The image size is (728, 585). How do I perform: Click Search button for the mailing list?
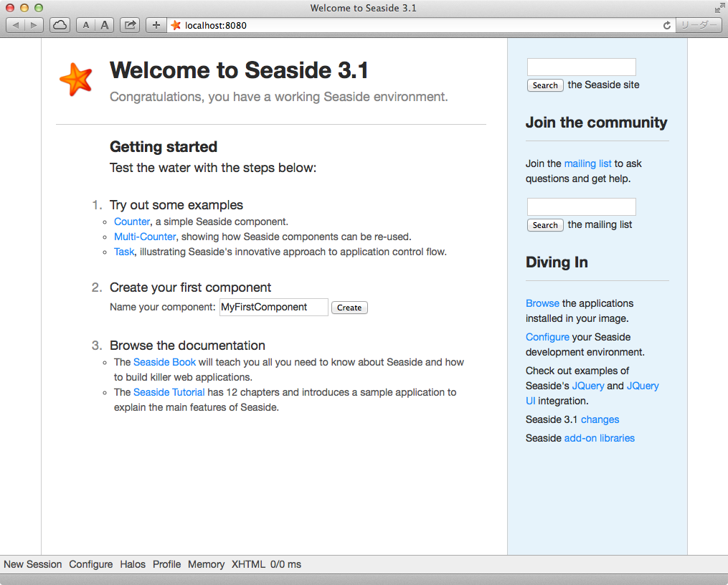click(x=545, y=225)
